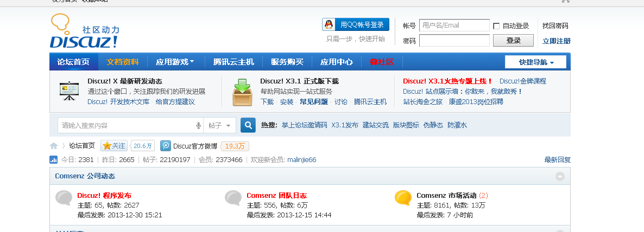The height and width of the screenshot is (232, 644).
Task: Open the Comsenz 团队日志 forum
Action: (277, 196)
